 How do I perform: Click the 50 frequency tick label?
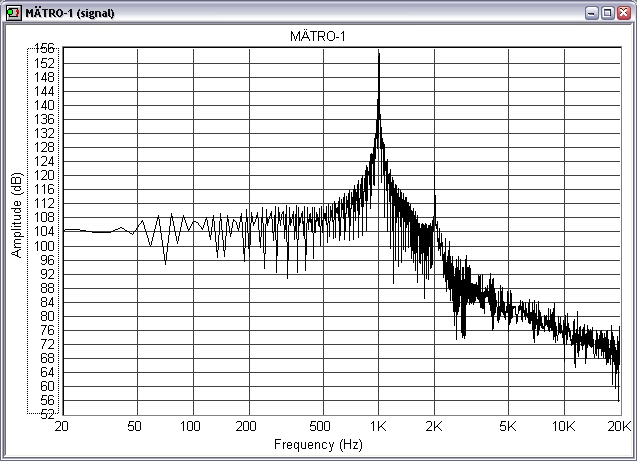(x=134, y=426)
